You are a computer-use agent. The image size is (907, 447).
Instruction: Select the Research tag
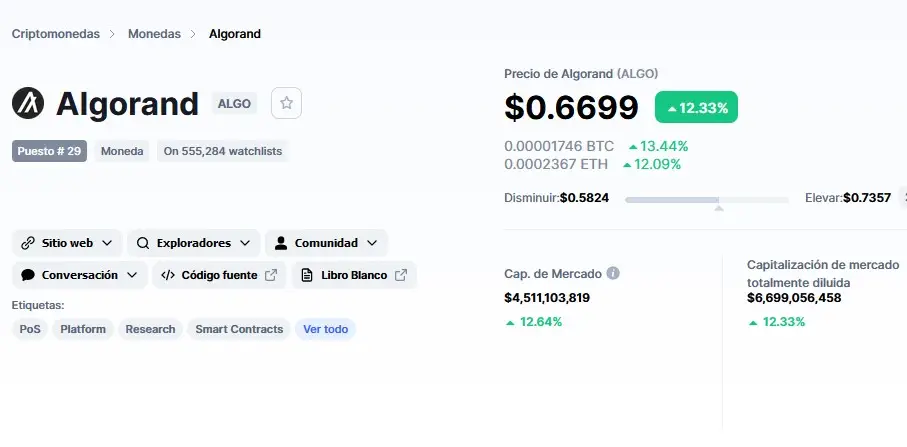150,329
